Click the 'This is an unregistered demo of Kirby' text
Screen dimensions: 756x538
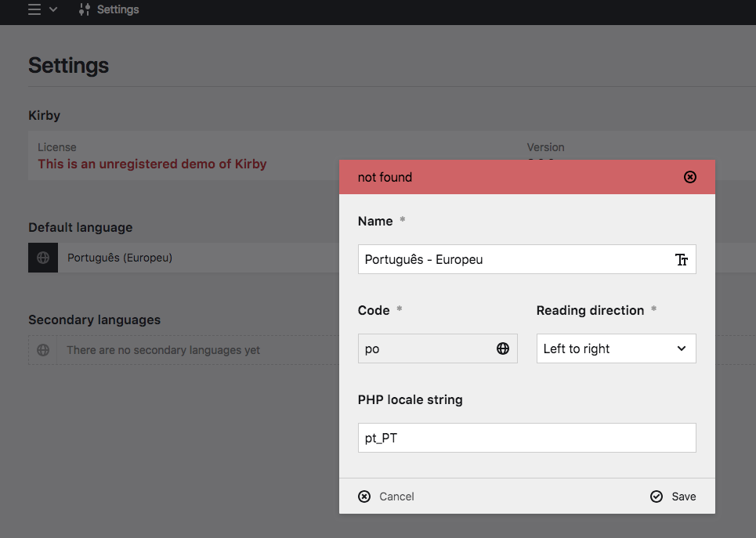click(152, 164)
